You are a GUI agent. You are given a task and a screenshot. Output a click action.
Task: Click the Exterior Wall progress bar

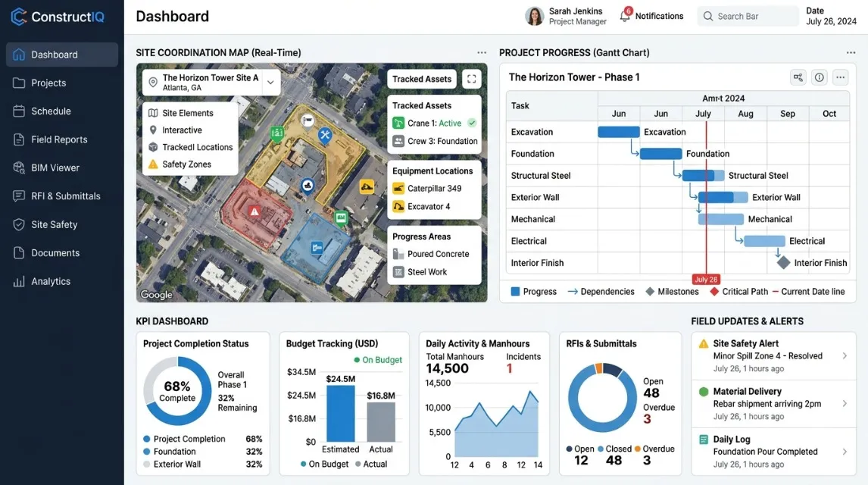tap(723, 197)
